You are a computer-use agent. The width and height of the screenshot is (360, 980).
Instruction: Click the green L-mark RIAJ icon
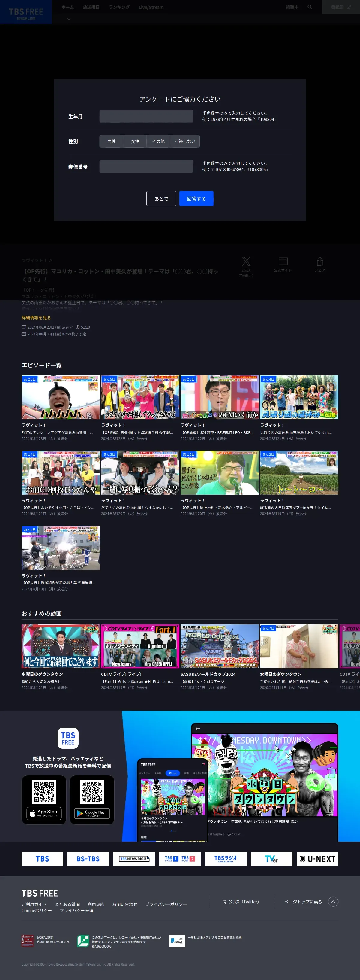point(83,940)
